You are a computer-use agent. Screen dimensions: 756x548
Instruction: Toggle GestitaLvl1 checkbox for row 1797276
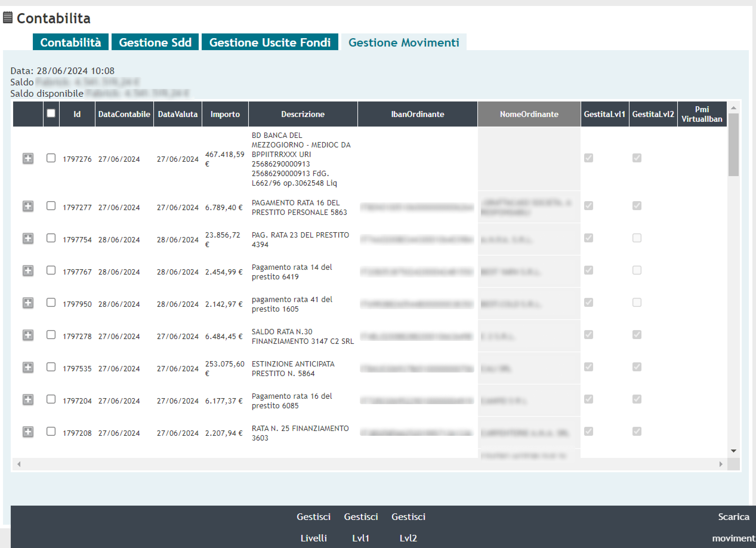tap(589, 158)
